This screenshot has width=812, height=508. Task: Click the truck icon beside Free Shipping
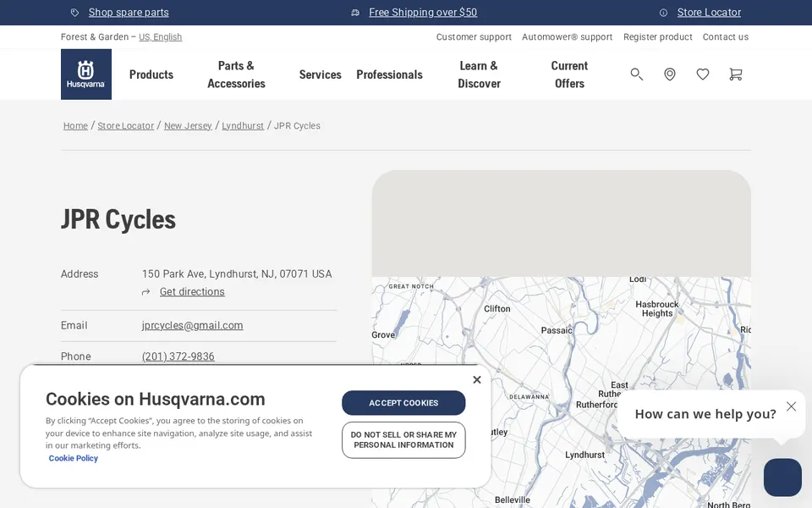(355, 13)
